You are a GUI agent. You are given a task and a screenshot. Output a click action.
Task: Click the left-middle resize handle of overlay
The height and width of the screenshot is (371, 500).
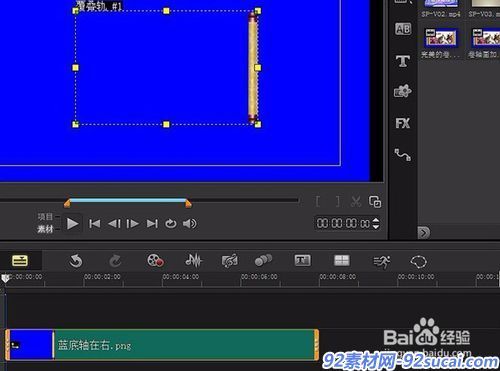76,68
